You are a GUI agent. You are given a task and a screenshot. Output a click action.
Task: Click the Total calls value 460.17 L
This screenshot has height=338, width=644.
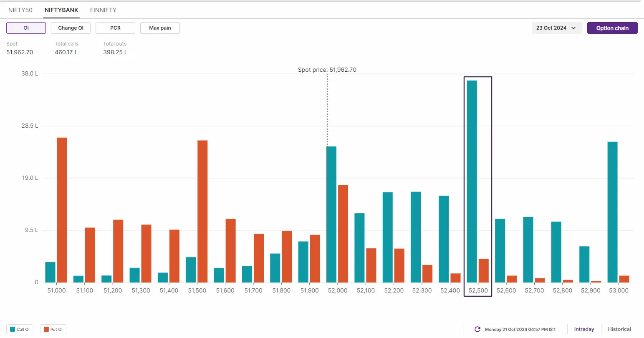(x=66, y=52)
